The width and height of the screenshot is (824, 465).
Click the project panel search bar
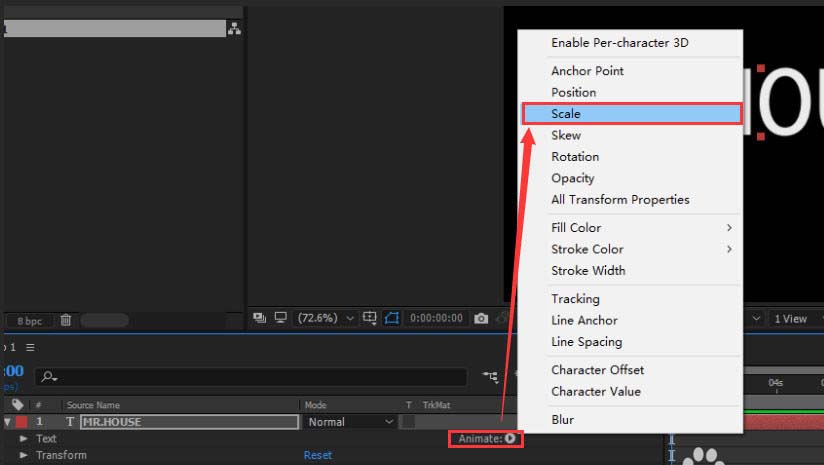click(x=115, y=28)
